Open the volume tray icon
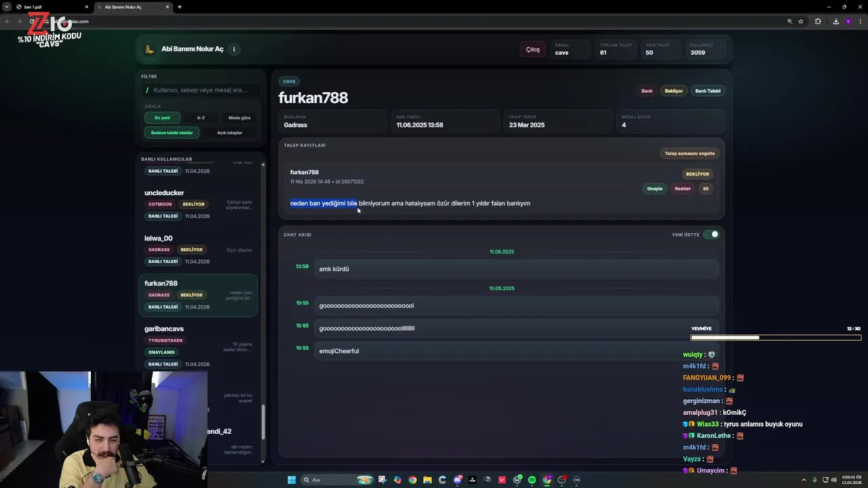 click(x=833, y=480)
